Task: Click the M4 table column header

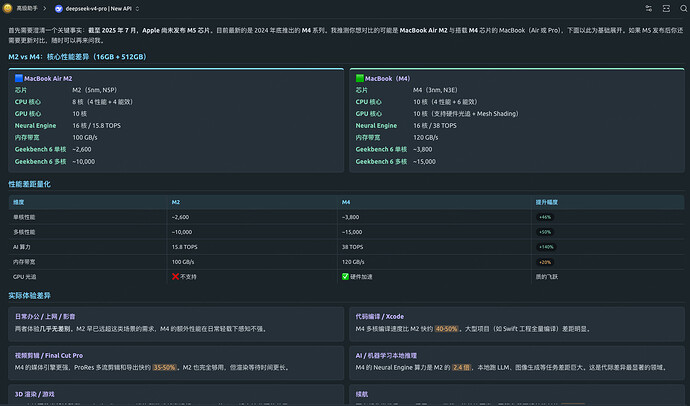Action: tap(346, 202)
